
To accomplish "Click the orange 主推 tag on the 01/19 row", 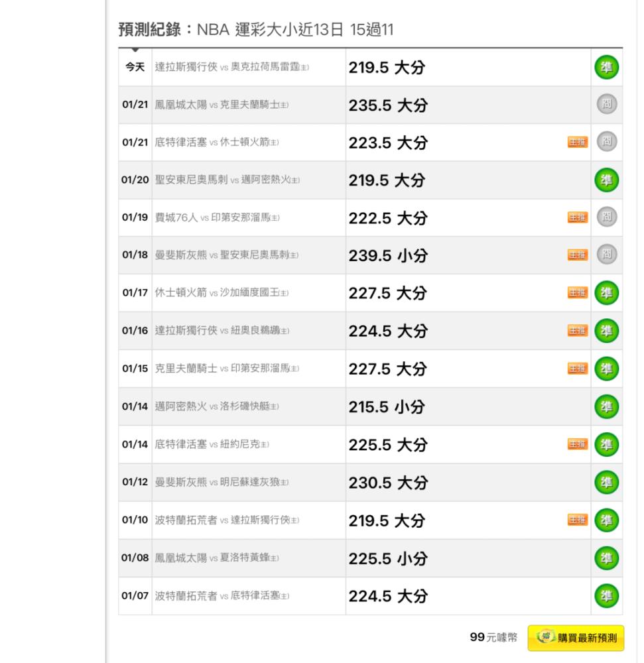I will point(578,217).
